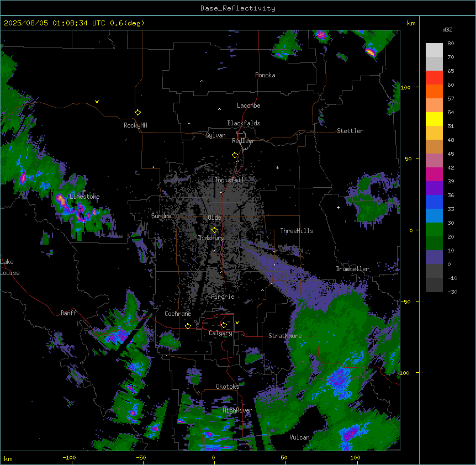This screenshot has width=476, height=465.
Task: Click the Limestone label
Action: (84, 197)
